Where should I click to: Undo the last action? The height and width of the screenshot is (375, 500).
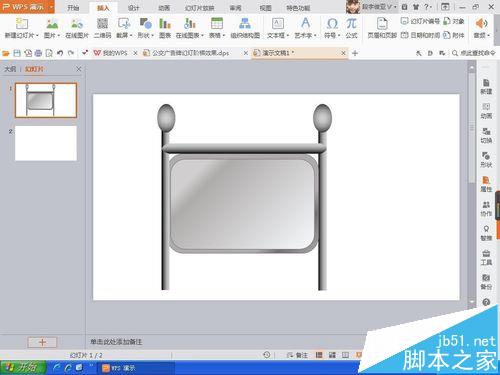(60, 53)
